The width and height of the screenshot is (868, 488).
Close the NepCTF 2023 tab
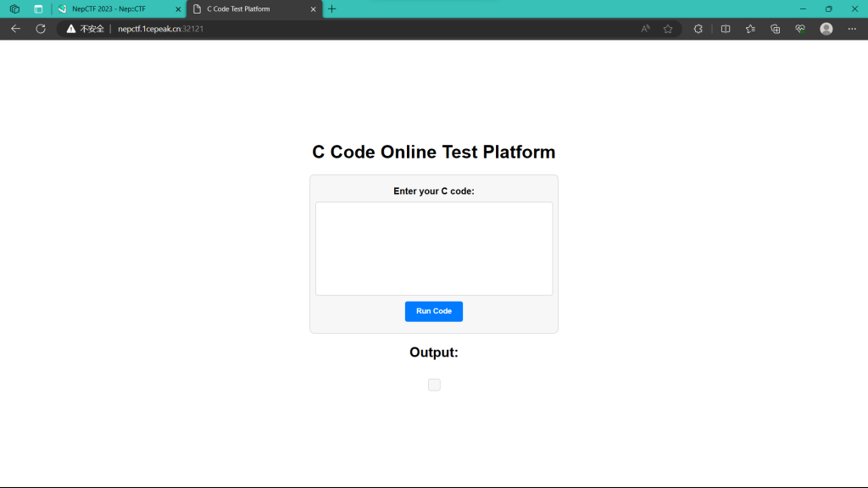pos(178,9)
